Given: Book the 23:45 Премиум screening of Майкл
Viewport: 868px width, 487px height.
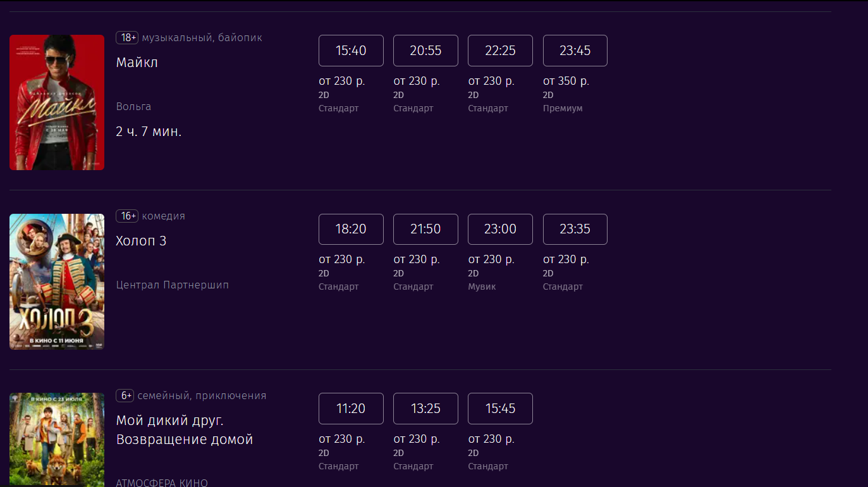Looking at the screenshot, I should tap(575, 51).
